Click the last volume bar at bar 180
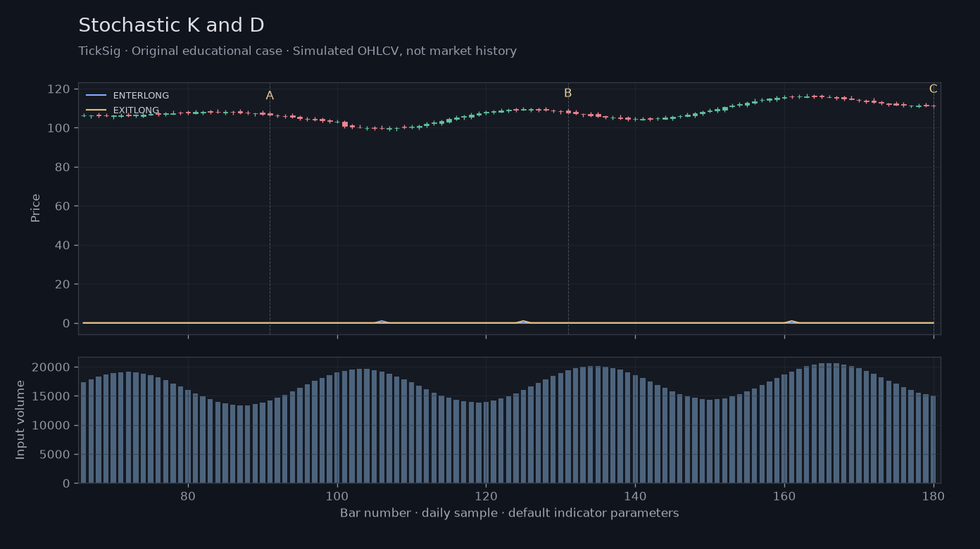The height and width of the screenshot is (549, 980). coord(934,439)
